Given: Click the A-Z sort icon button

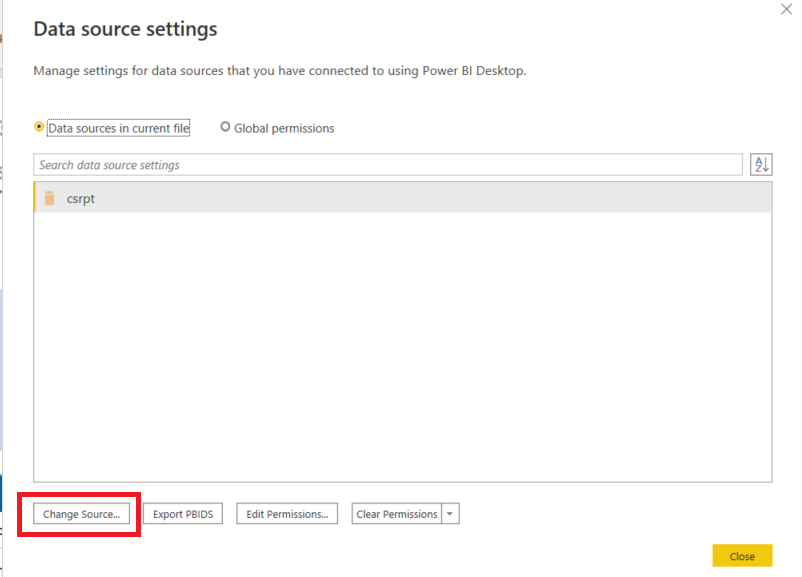Looking at the screenshot, I should click(761, 165).
